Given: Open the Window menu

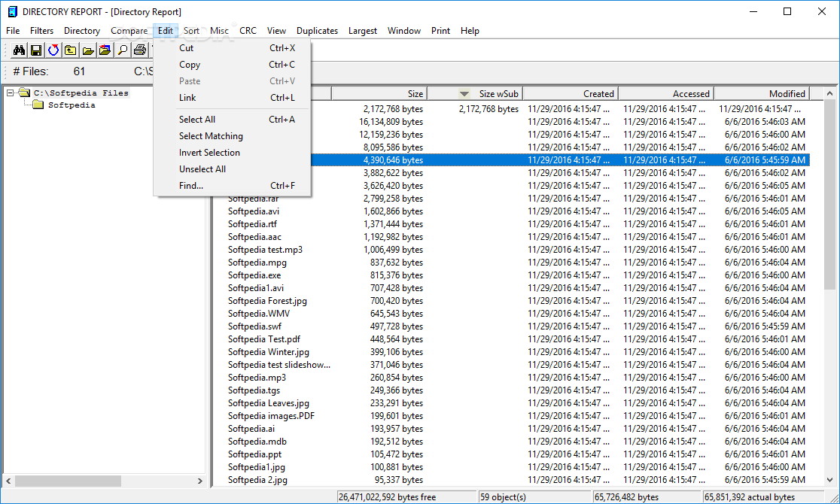Looking at the screenshot, I should pyautogui.click(x=404, y=31).
